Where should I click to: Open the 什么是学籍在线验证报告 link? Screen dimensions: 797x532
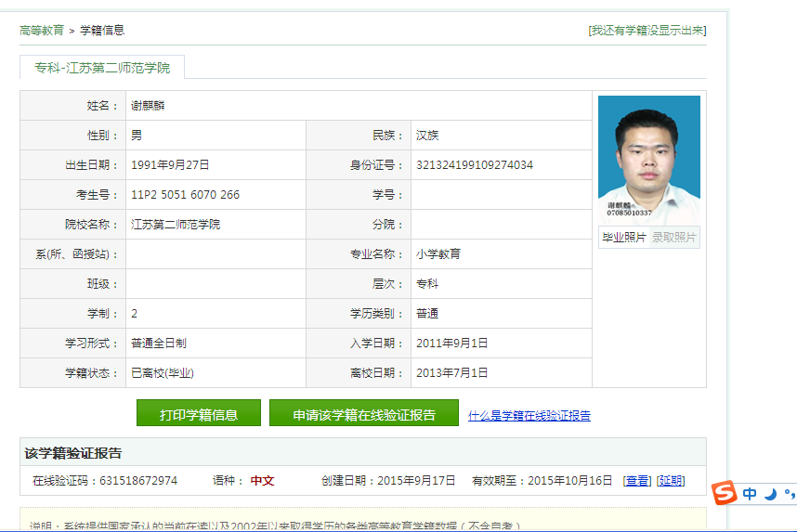pos(529,416)
